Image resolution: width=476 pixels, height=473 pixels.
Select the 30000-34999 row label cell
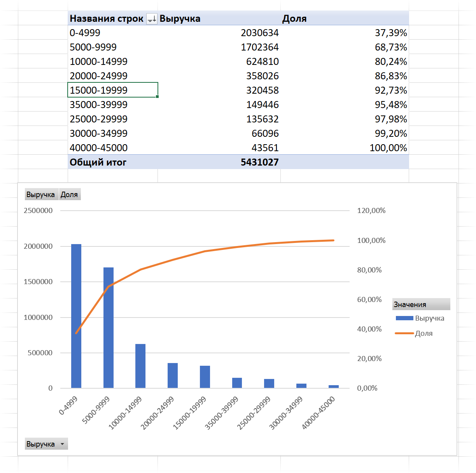click(113, 134)
